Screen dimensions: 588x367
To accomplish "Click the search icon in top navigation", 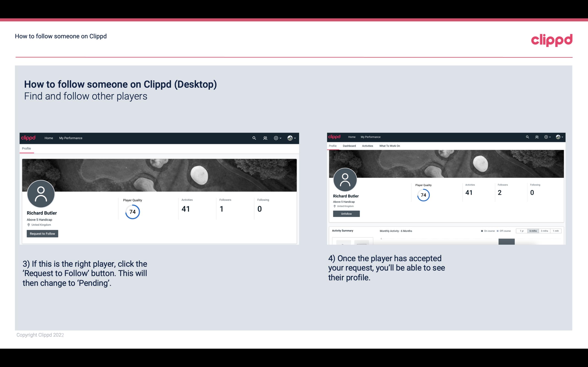I will 254,138.
